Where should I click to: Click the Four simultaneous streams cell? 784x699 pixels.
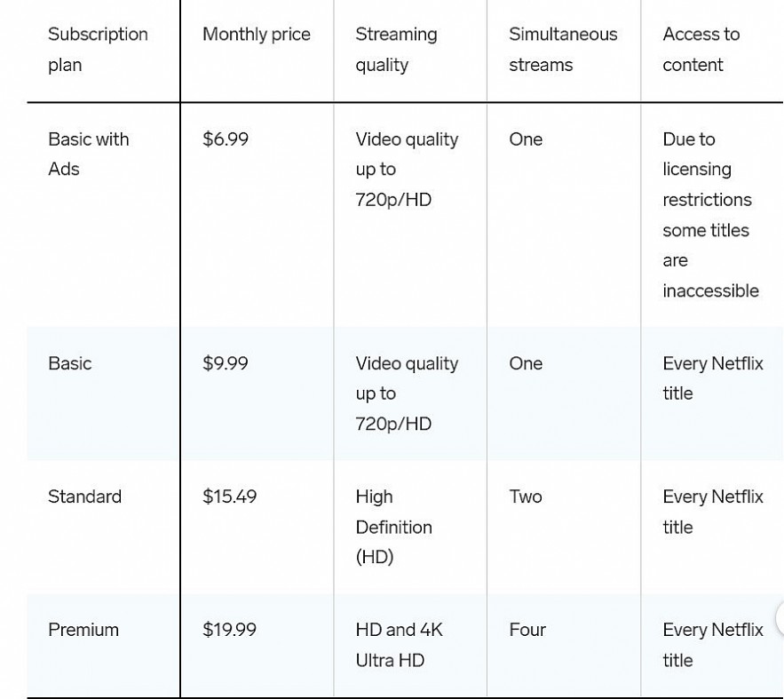527,630
